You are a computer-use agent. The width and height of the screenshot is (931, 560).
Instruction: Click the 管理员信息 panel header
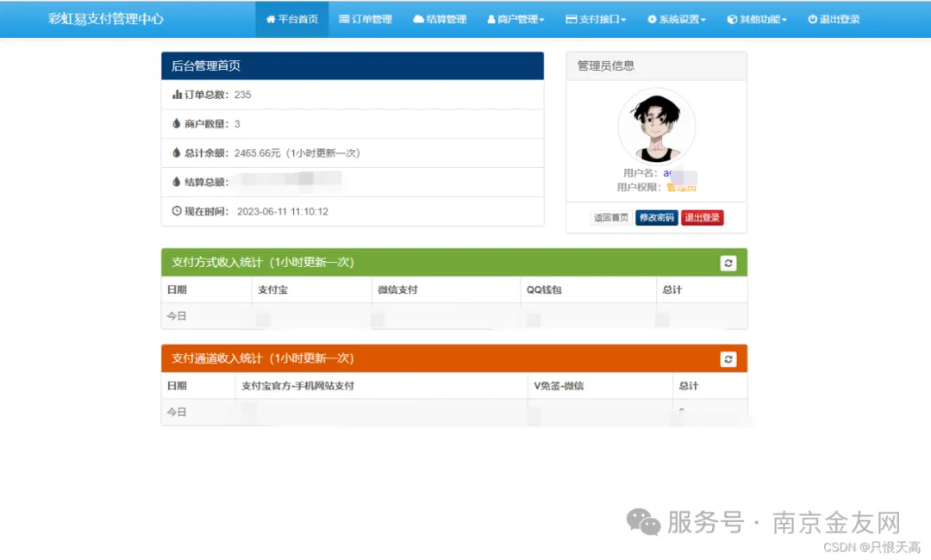coord(657,65)
